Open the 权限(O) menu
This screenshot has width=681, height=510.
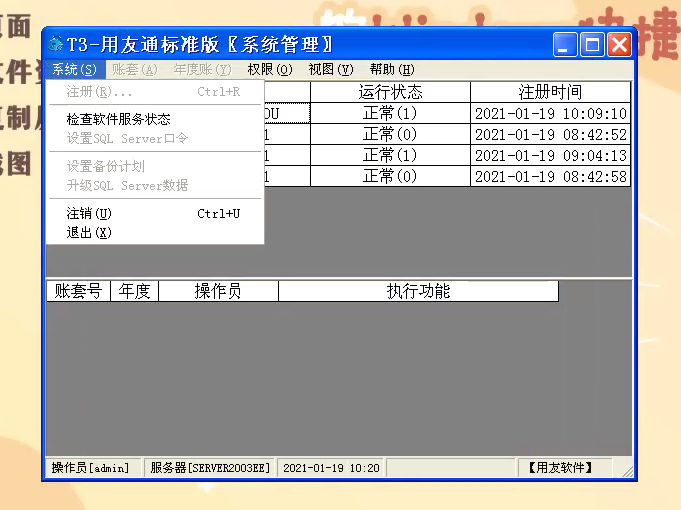(270, 70)
